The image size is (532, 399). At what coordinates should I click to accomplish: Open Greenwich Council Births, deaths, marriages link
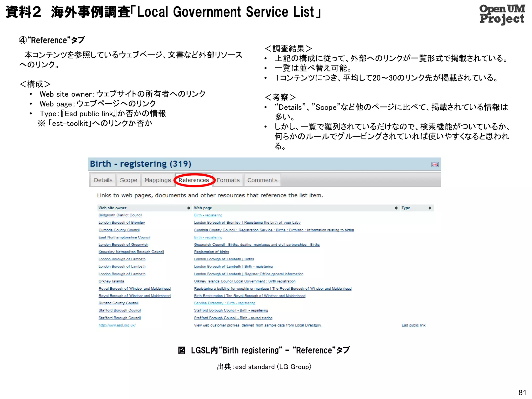257,244
